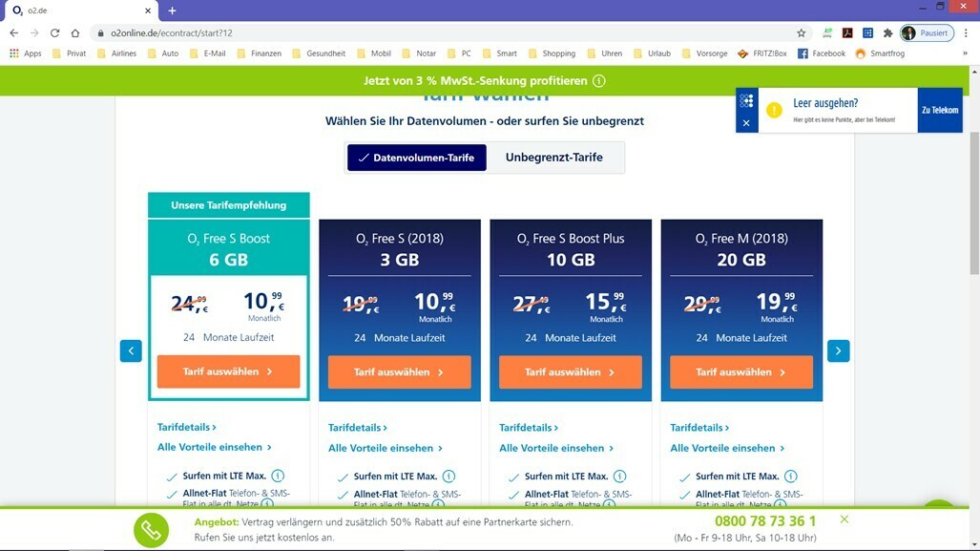Open the Airlines bookmark folder
Viewport: 980px width, 551px height.
tap(116, 53)
